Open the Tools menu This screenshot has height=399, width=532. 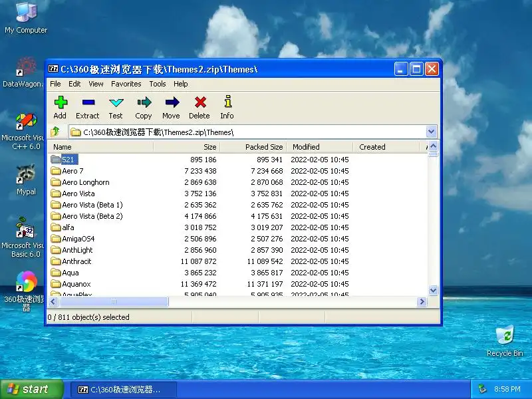[x=158, y=84]
